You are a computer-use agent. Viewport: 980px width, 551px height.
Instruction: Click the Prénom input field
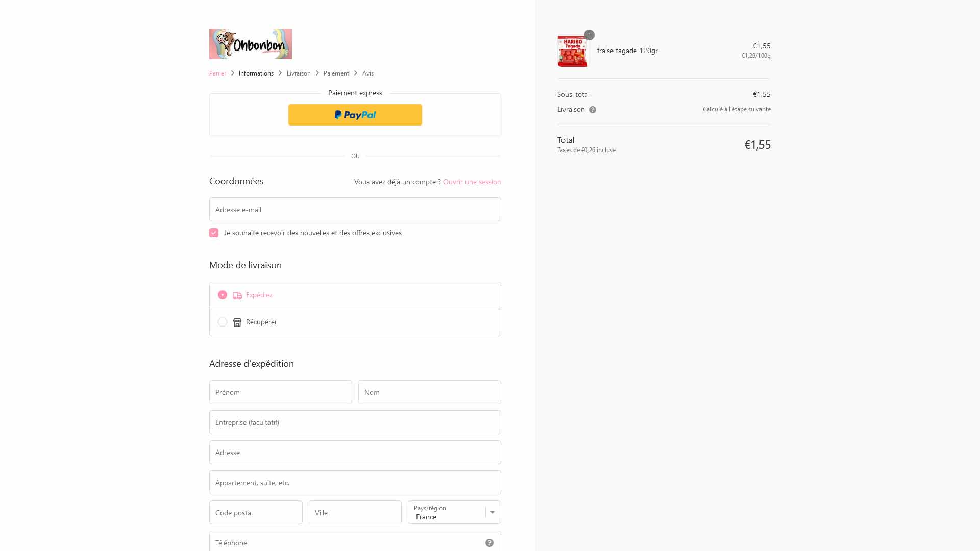pyautogui.click(x=281, y=392)
